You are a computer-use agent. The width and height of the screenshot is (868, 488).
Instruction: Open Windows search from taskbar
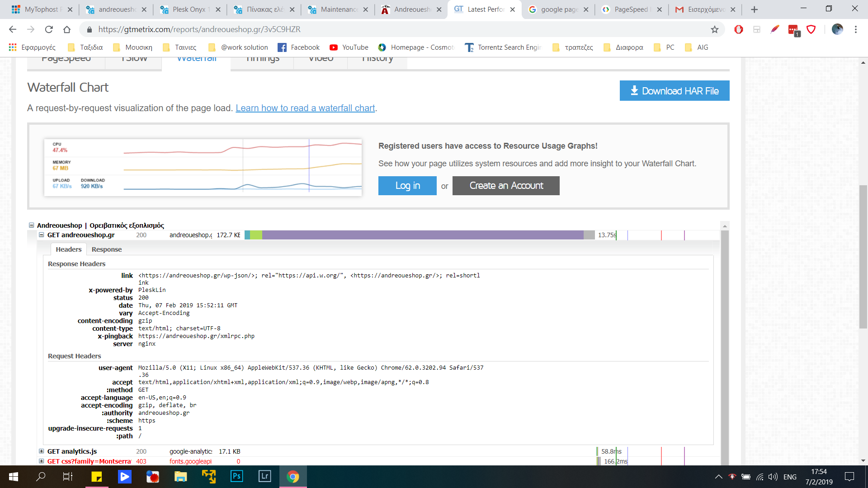(x=41, y=477)
